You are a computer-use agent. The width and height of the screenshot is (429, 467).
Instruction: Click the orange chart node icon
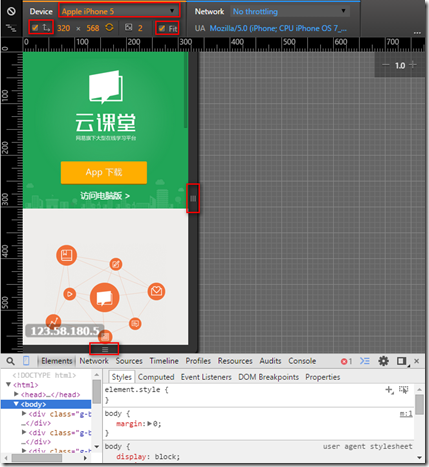[x=53, y=322]
